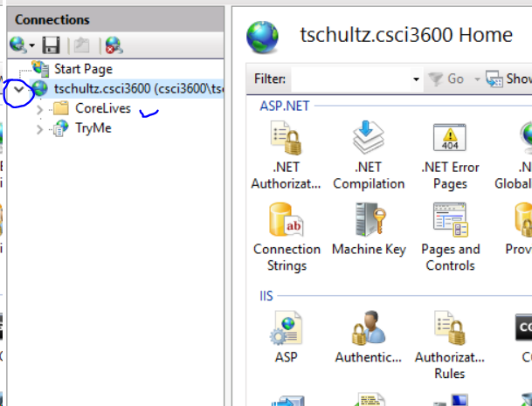Open the Filter dropdown arrow

(x=417, y=79)
